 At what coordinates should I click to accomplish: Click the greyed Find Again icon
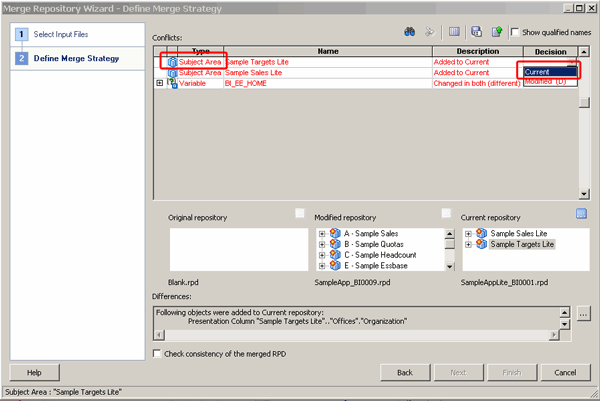click(430, 32)
